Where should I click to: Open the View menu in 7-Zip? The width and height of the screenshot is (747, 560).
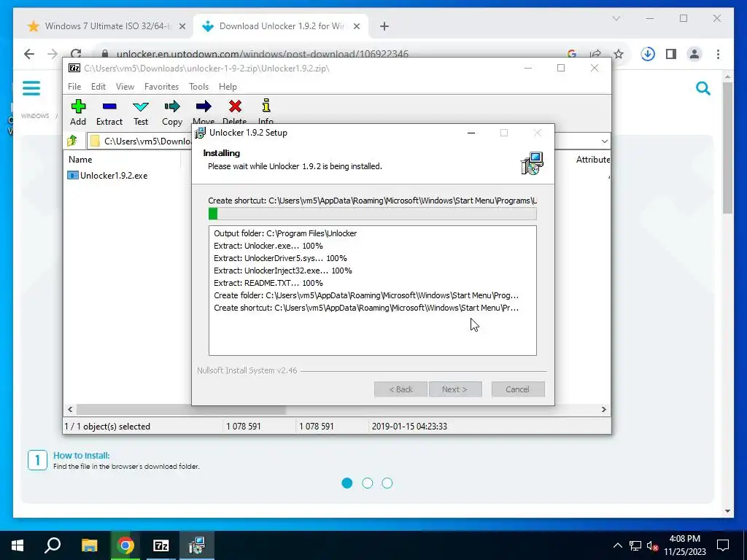pyautogui.click(x=125, y=87)
